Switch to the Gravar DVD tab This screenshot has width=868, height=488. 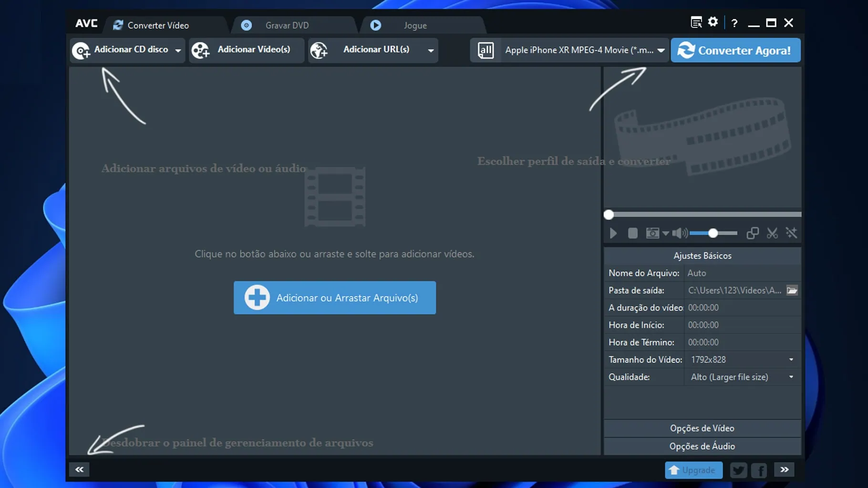287,25
